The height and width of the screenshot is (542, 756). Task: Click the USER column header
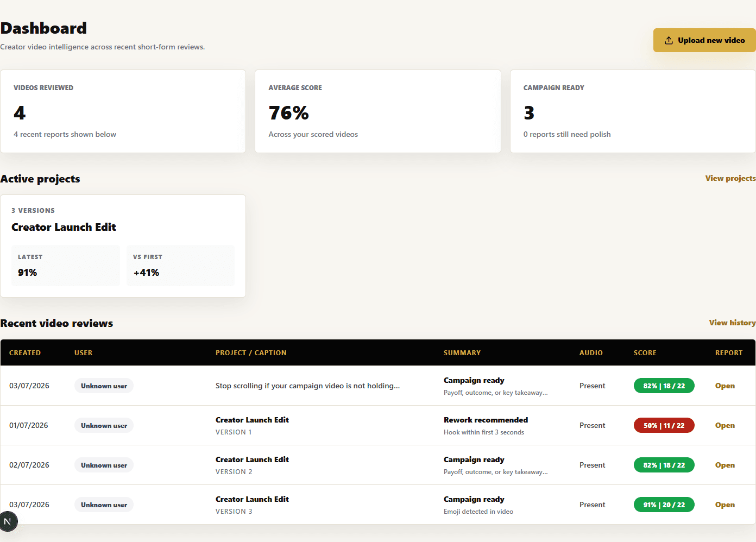click(x=83, y=352)
